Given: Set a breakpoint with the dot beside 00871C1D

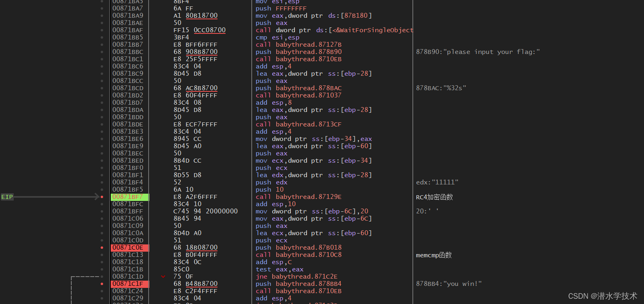Looking at the screenshot, I should click(x=102, y=277).
